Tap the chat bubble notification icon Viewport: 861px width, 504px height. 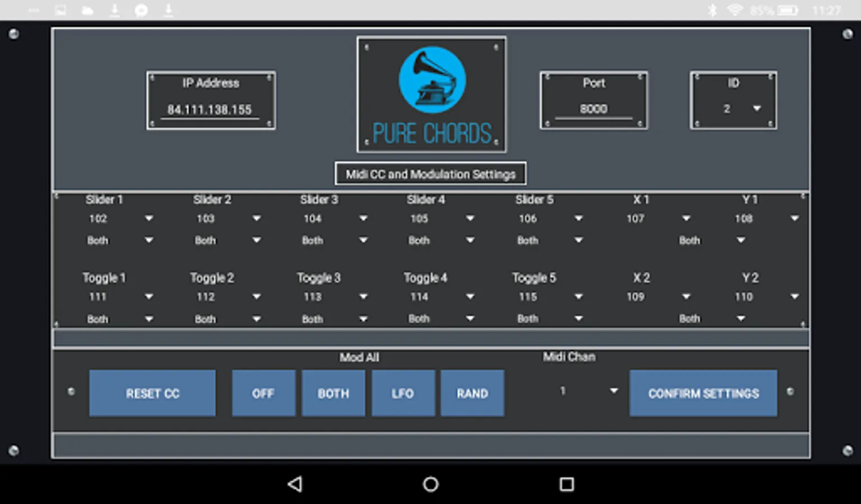point(141,10)
